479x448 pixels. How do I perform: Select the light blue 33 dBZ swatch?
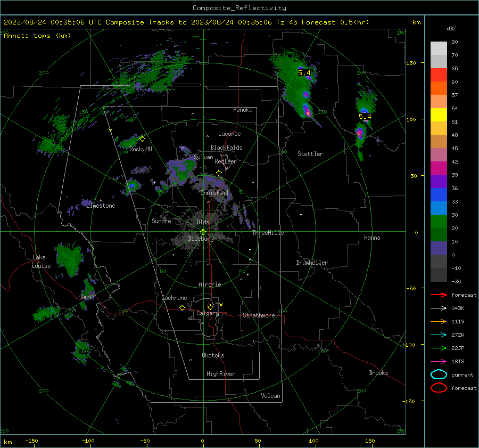click(439, 208)
